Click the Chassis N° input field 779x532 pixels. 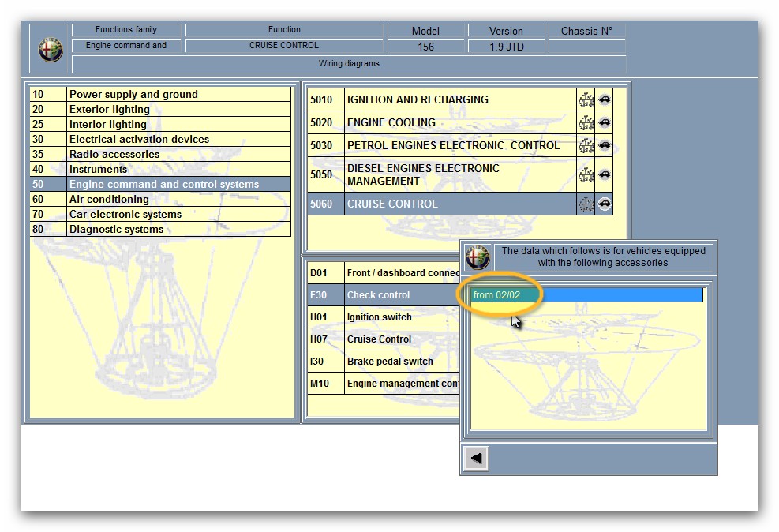pos(586,47)
